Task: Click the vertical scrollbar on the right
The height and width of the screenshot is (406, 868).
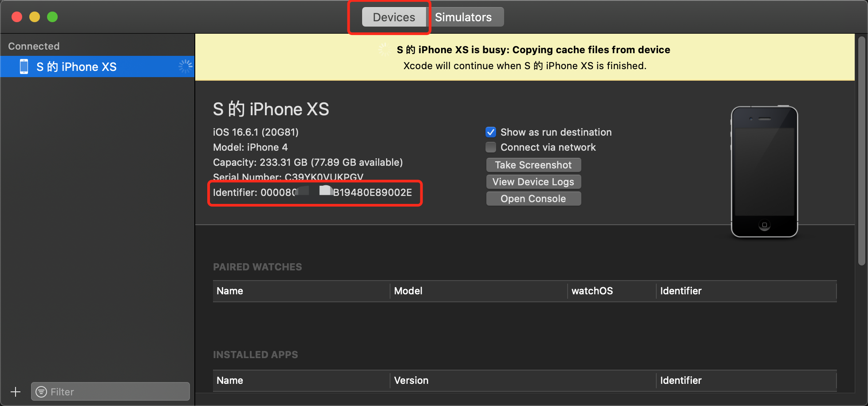Action: tap(862, 151)
